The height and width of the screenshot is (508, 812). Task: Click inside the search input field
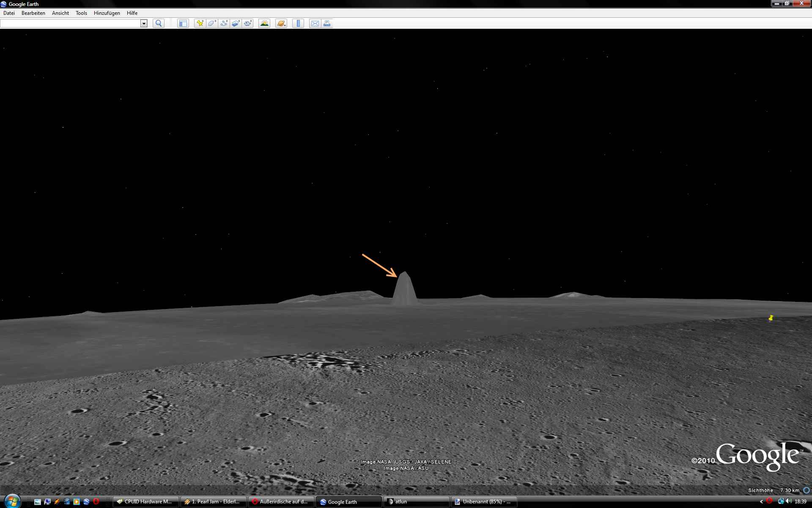pyautogui.click(x=70, y=24)
